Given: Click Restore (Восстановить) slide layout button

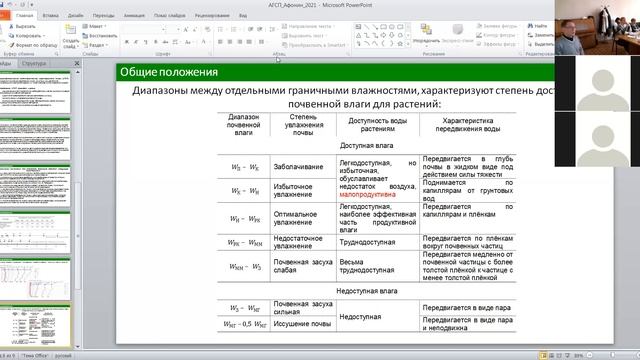Looking at the screenshot, I should click(x=100, y=36).
